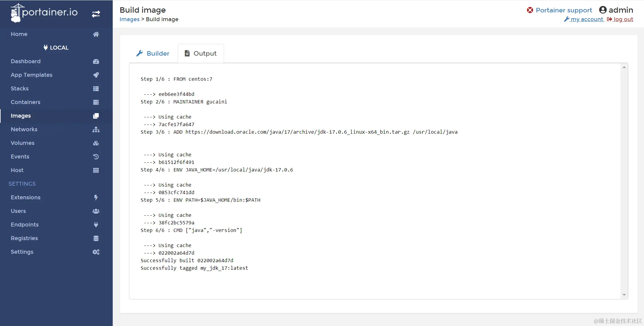Click 'Successfully built 022002a64d7d' line
Image resolution: width=644 pixels, height=326 pixels.
187,261
